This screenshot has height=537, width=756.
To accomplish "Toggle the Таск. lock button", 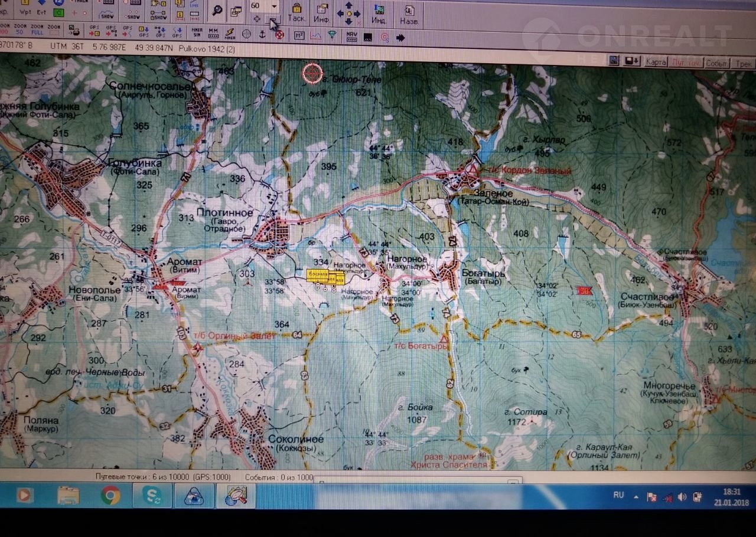I will 296,12.
